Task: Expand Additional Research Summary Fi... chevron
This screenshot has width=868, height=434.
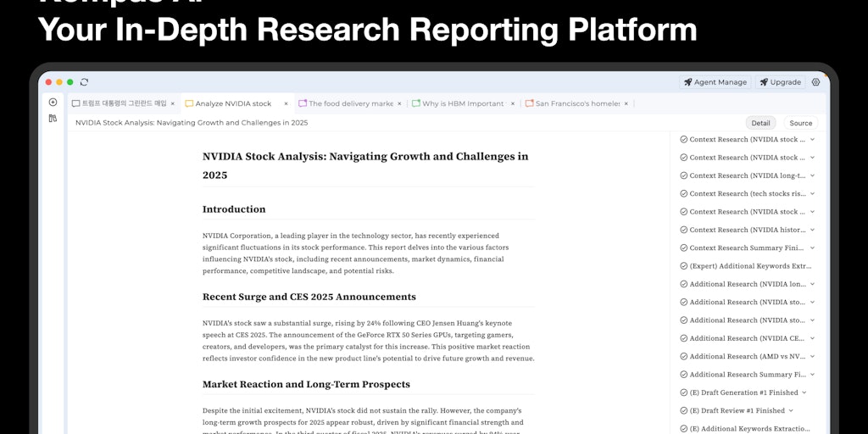Action: [x=812, y=374]
